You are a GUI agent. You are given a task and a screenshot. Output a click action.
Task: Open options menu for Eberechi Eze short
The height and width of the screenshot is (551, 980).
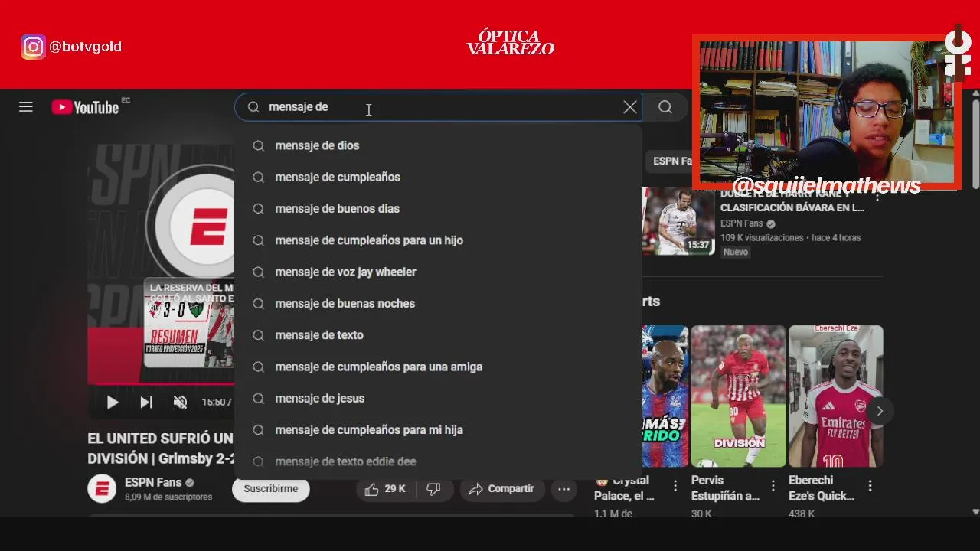pyautogui.click(x=870, y=486)
